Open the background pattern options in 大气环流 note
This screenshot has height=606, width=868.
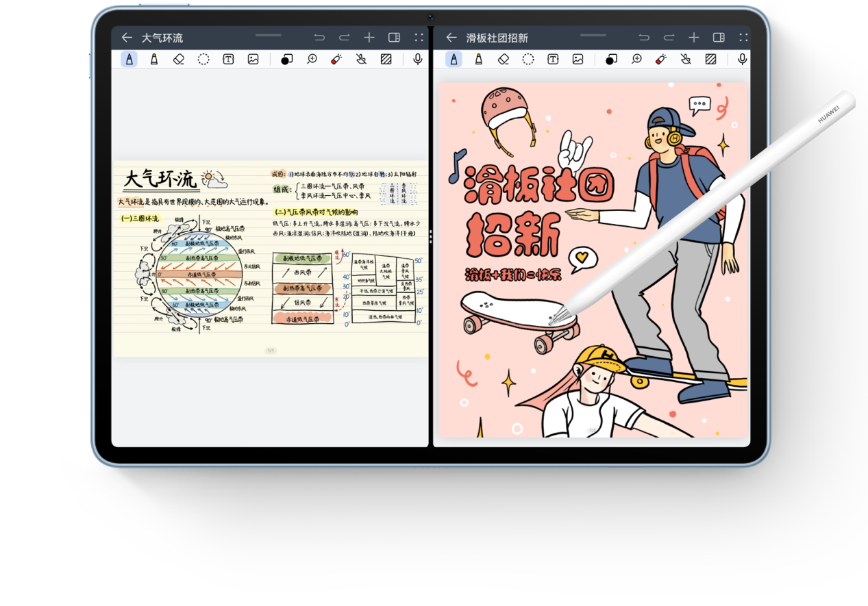click(x=386, y=60)
